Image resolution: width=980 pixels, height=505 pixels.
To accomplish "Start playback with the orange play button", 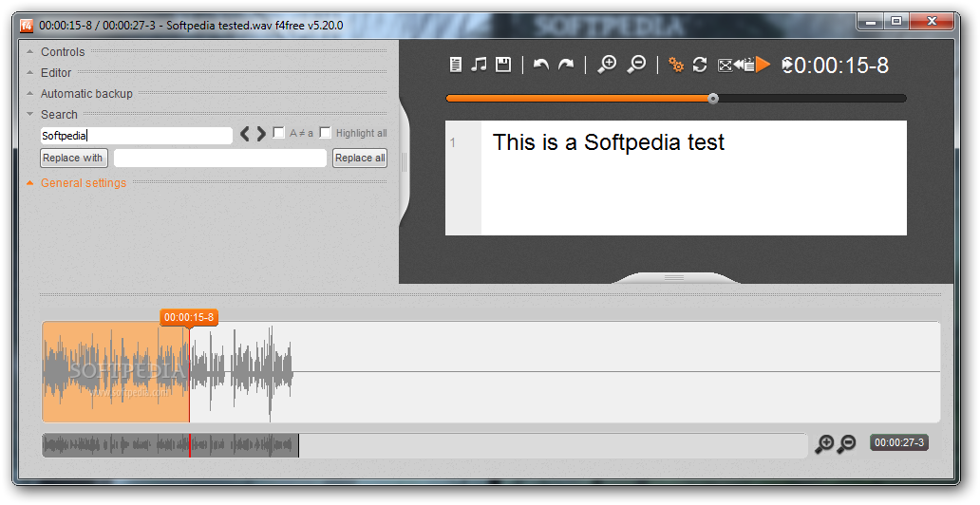I will coord(763,65).
